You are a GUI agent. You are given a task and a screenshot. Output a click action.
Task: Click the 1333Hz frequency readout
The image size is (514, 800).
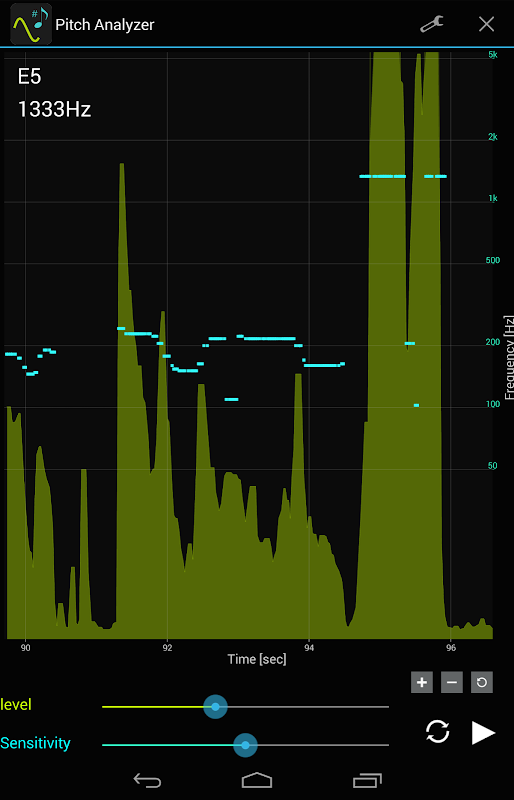click(x=55, y=109)
